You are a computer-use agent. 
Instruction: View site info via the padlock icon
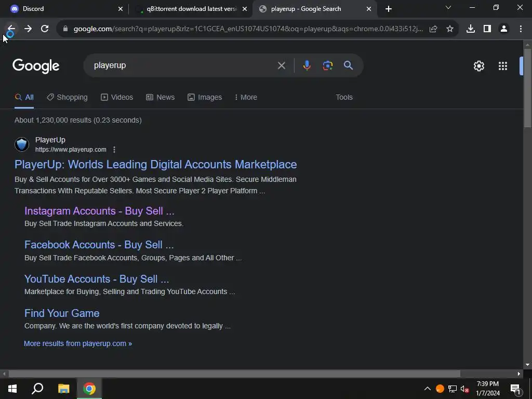pos(65,29)
